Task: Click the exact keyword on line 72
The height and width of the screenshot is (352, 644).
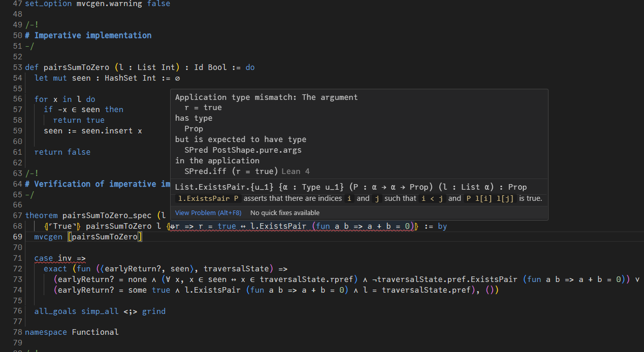Action: tap(55, 269)
